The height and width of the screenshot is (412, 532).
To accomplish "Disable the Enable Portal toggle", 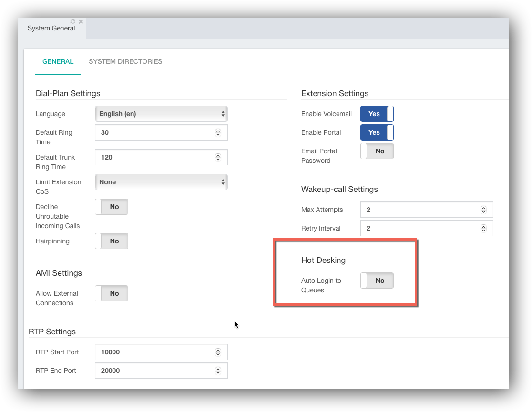I will tap(377, 132).
